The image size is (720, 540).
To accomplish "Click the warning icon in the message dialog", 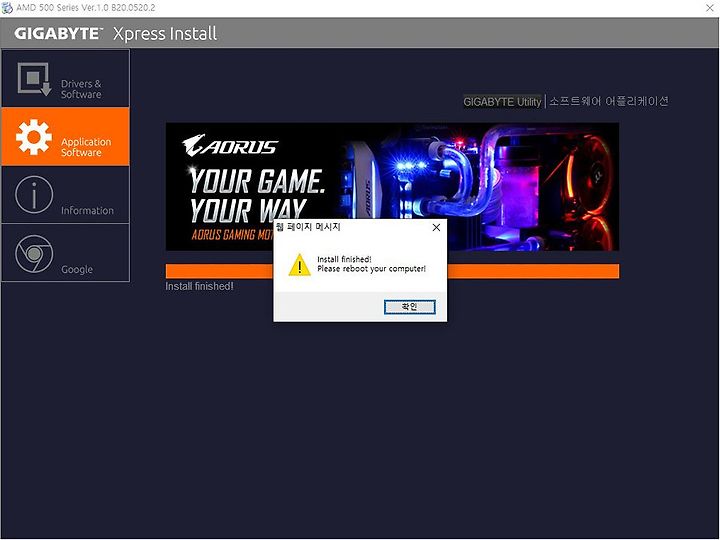I will (299, 264).
